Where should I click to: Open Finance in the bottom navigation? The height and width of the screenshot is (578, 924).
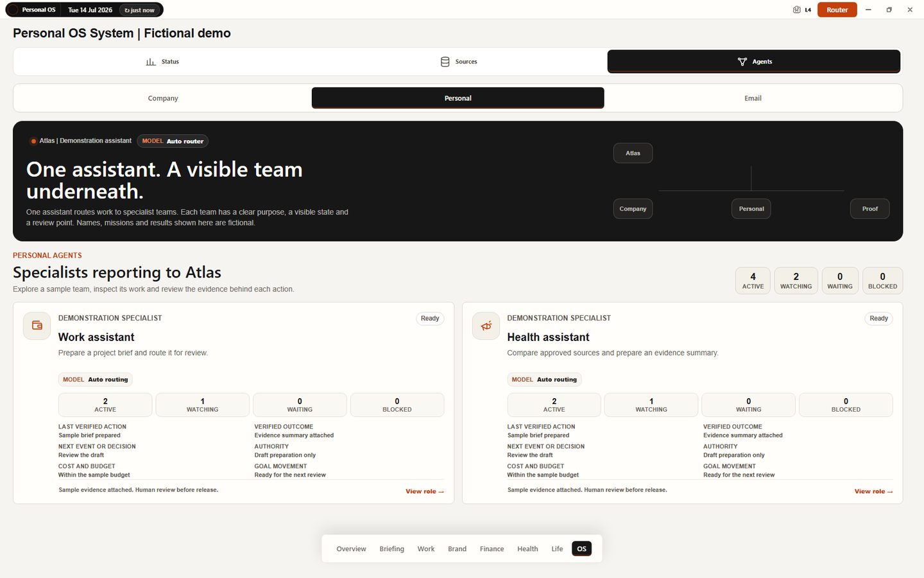[x=492, y=549]
